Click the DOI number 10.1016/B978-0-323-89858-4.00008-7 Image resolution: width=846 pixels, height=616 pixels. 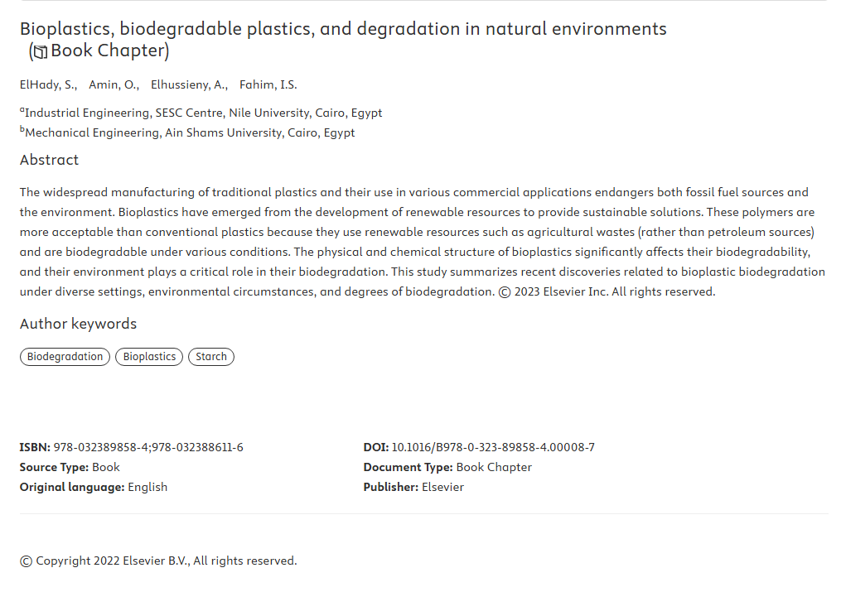(493, 447)
